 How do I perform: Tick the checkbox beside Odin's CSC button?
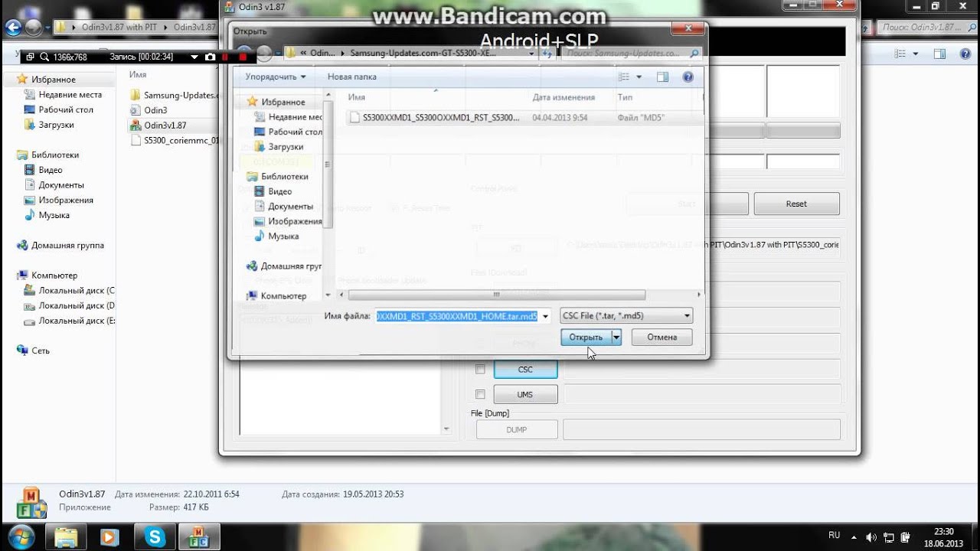point(480,369)
